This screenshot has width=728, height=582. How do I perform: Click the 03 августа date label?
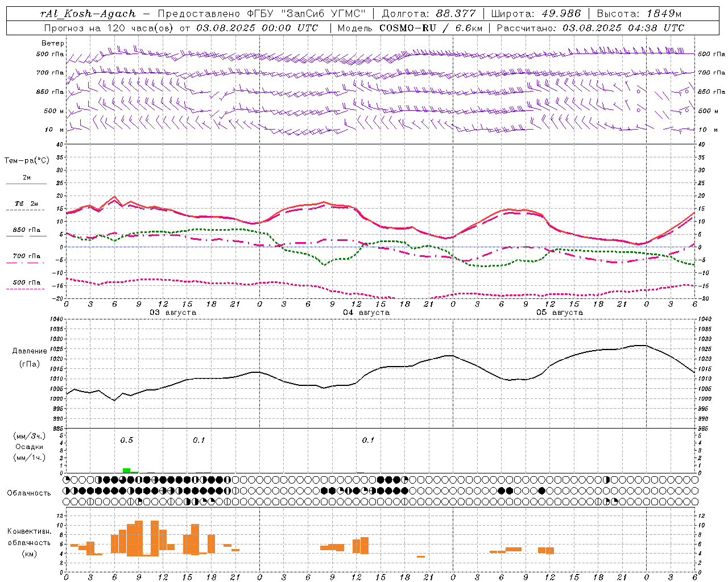point(173,313)
